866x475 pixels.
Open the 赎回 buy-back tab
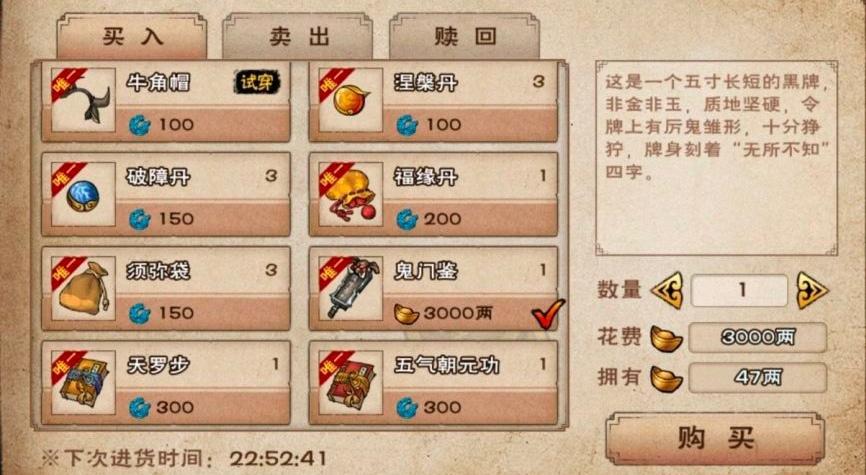pos(464,36)
